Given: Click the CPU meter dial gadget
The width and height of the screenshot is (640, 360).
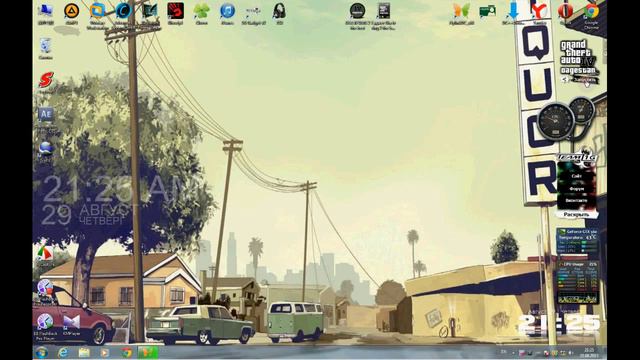Looking at the screenshot, I should point(556,121).
